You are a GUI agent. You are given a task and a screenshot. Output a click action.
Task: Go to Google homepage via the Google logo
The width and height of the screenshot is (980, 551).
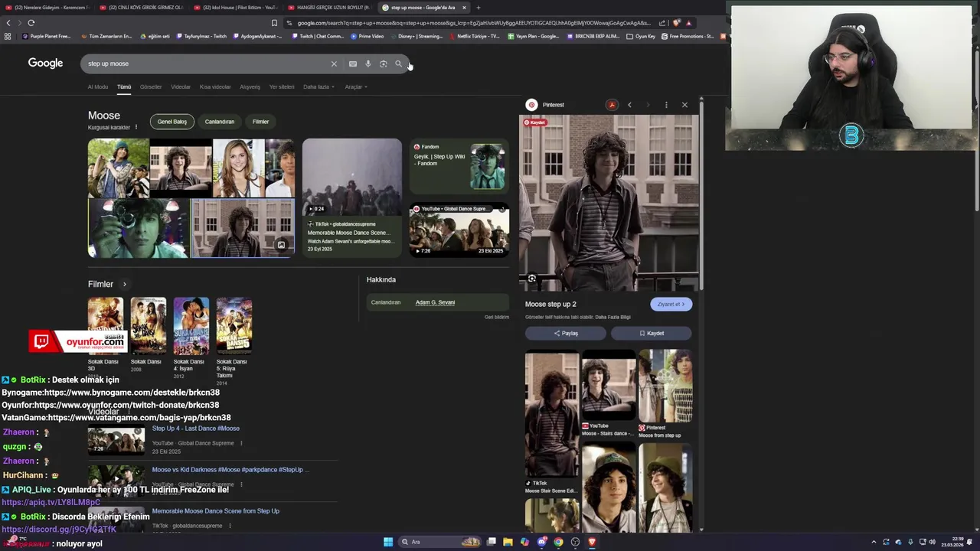click(x=45, y=64)
